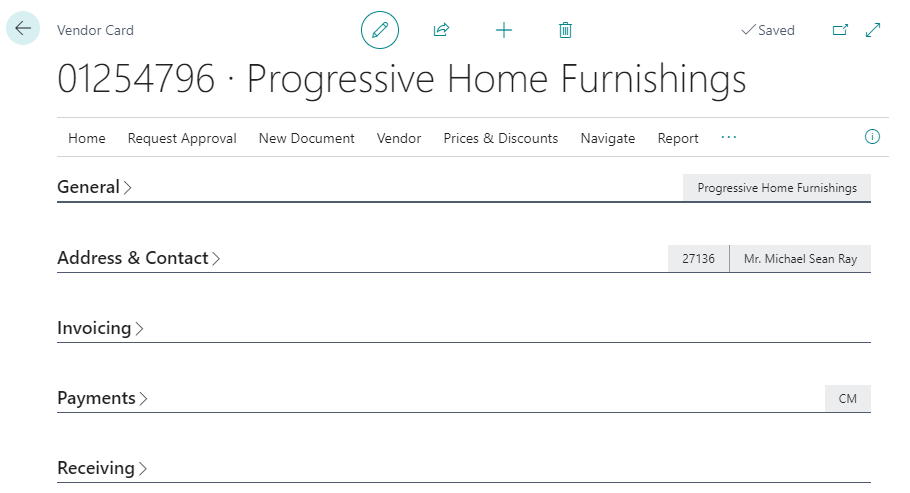Select the New Document menu
The height and width of the screenshot is (493, 910).
[x=306, y=138]
